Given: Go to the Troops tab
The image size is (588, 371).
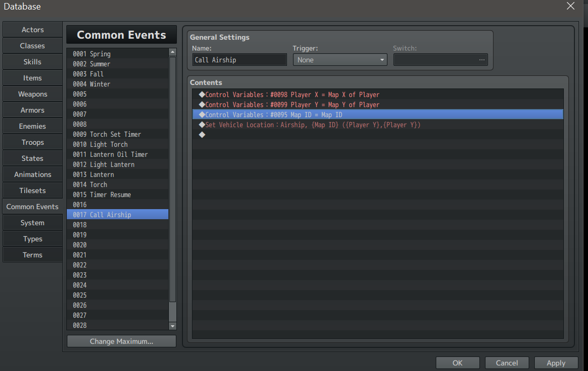Looking at the screenshot, I should pyautogui.click(x=33, y=143).
